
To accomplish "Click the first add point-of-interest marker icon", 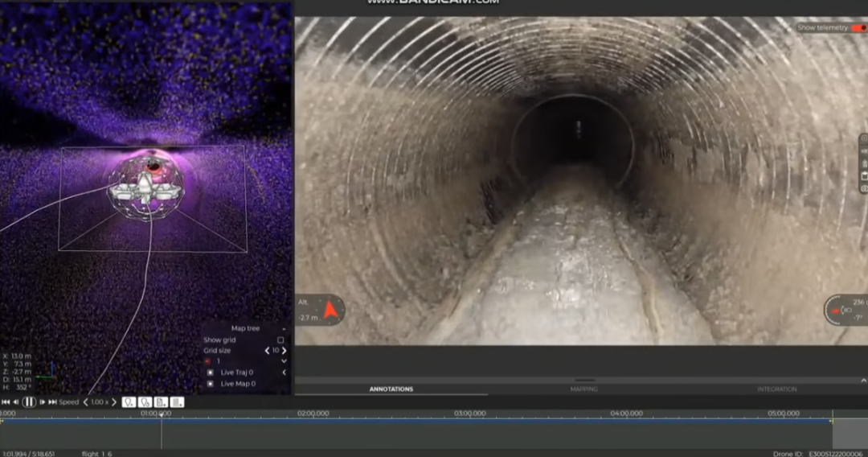I will (129, 401).
